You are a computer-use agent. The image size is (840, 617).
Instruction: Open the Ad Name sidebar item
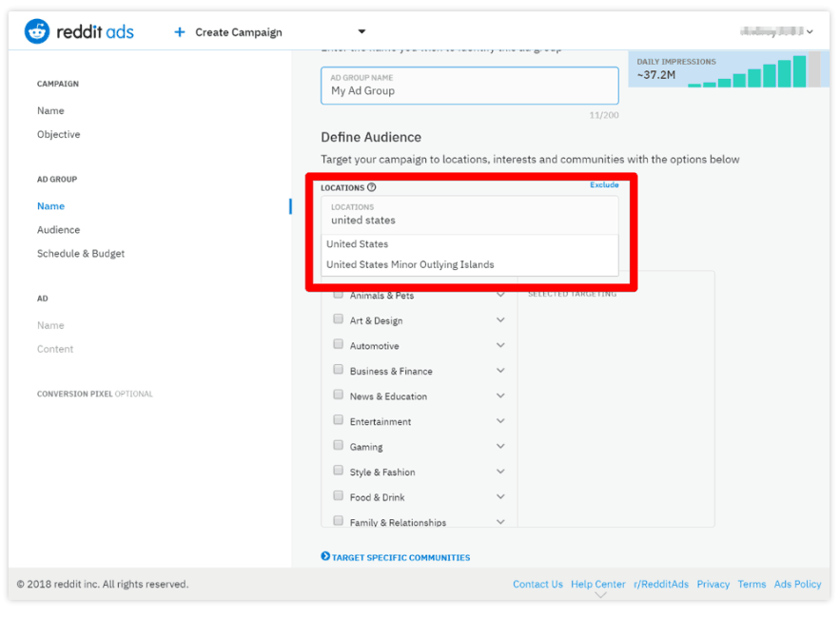(50, 326)
